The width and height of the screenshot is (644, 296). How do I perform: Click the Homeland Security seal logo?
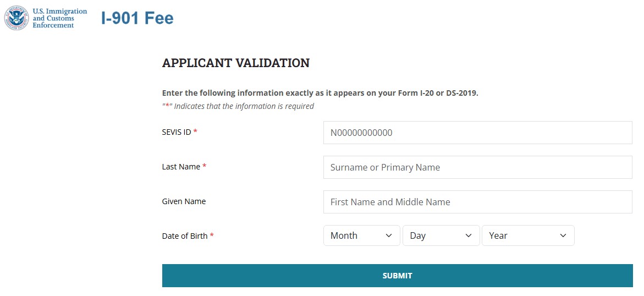[x=16, y=18]
